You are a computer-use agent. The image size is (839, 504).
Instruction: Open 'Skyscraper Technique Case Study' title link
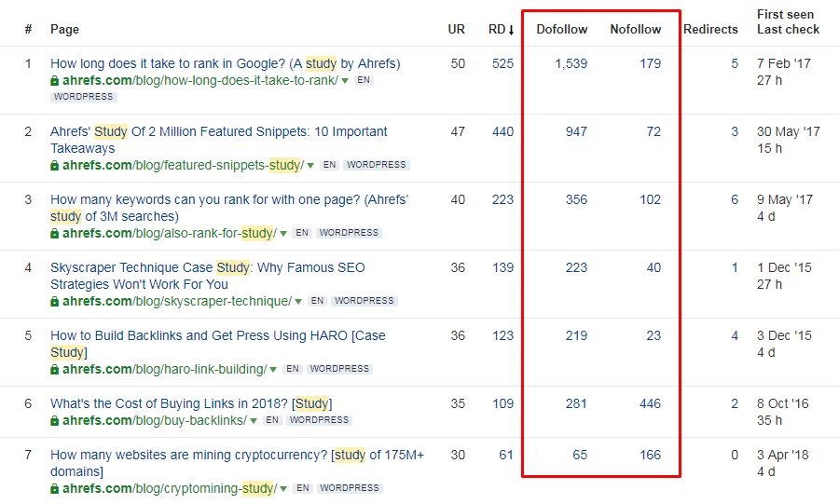(208, 276)
